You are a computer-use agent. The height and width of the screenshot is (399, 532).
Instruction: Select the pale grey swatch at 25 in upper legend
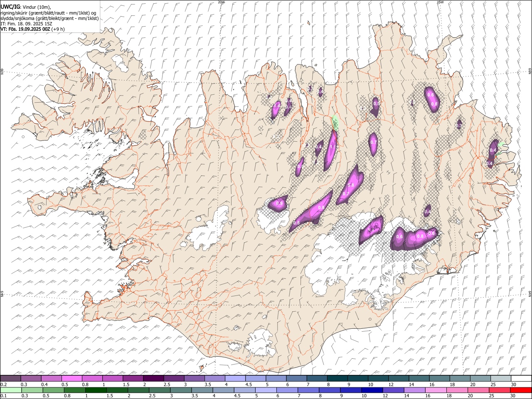coord(500,379)
